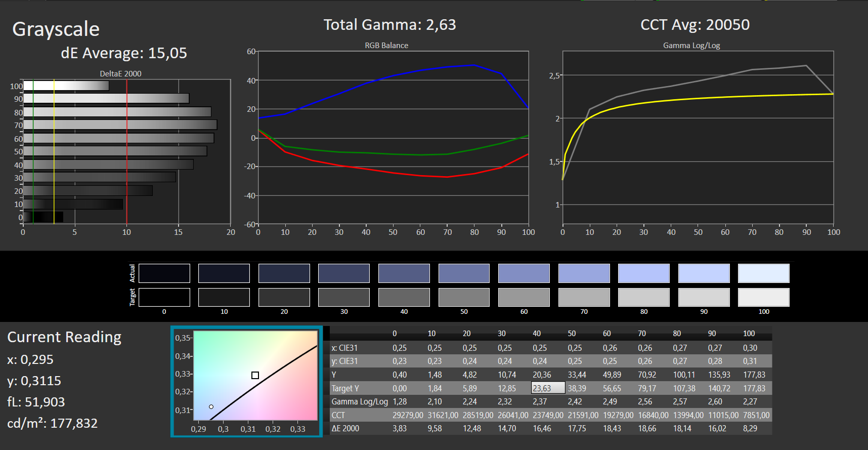This screenshot has width=868, height=450.
Task: Click the Gamma Log/Log row label in table
Action: [360, 401]
